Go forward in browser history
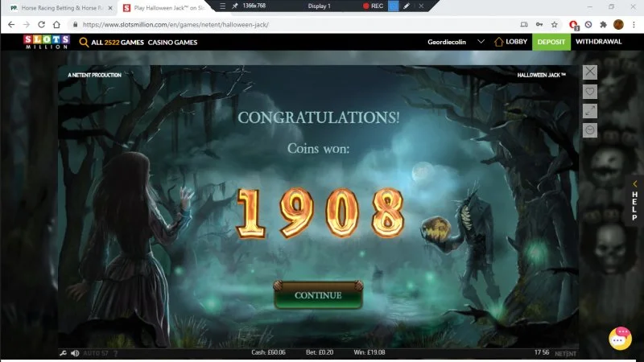The height and width of the screenshot is (362, 644). tap(27, 25)
